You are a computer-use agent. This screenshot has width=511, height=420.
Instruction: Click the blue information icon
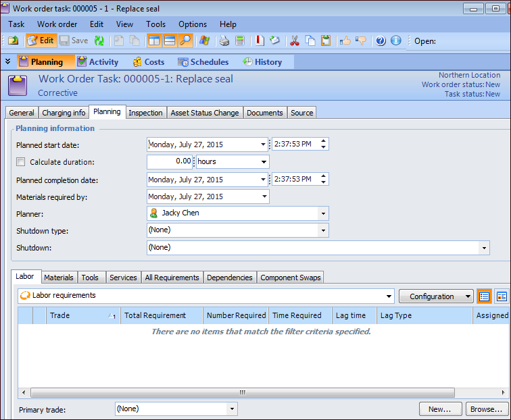[x=395, y=41]
